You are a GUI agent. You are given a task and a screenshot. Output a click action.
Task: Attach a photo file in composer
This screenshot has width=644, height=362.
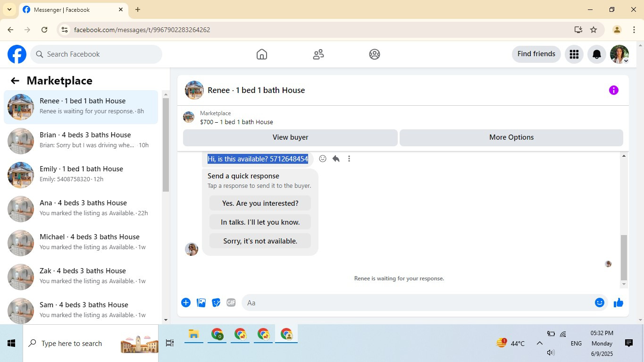[x=201, y=303]
